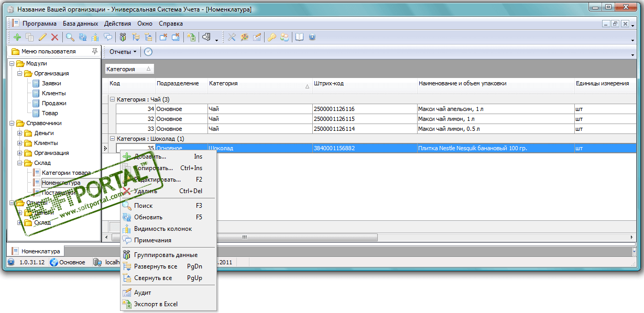
Task: Open Категории товара in the tree
Action: [66, 173]
